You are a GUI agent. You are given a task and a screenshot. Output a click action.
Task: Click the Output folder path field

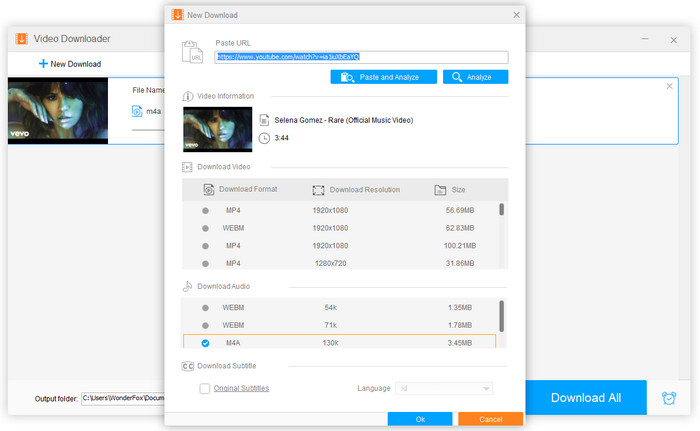(x=123, y=398)
